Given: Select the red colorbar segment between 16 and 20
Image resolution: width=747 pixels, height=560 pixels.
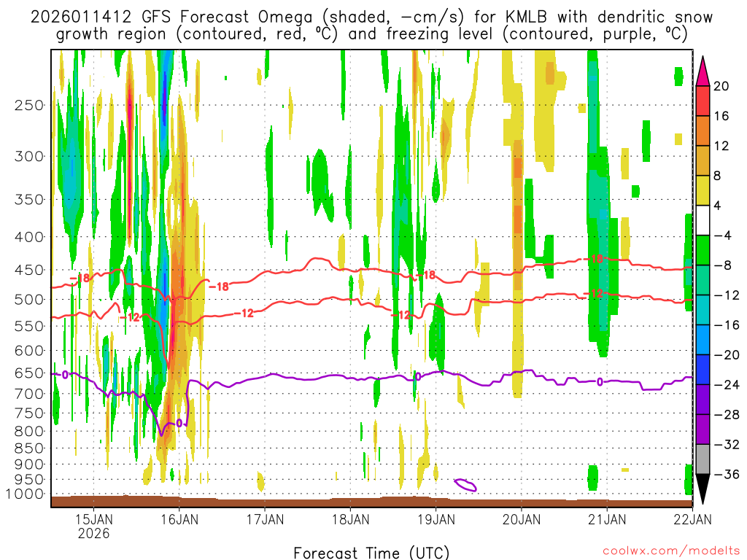Looking at the screenshot, I should pos(703,101).
